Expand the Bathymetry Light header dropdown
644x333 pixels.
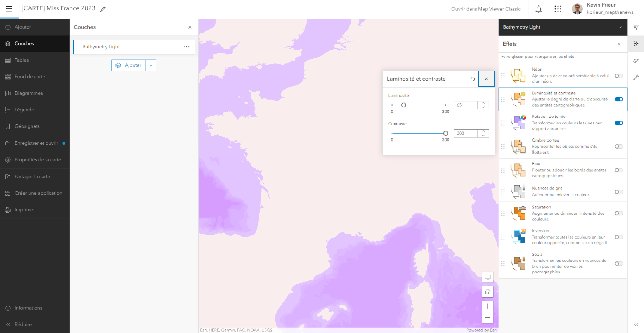620,27
